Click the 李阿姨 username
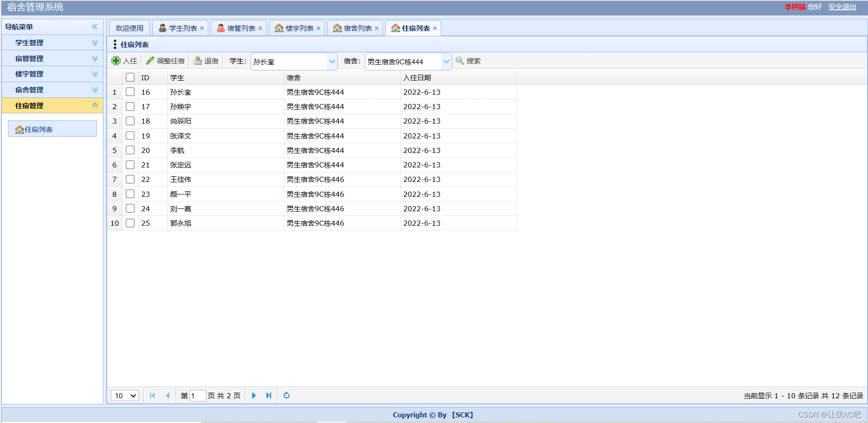The width and height of the screenshot is (868, 423). point(795,7)
